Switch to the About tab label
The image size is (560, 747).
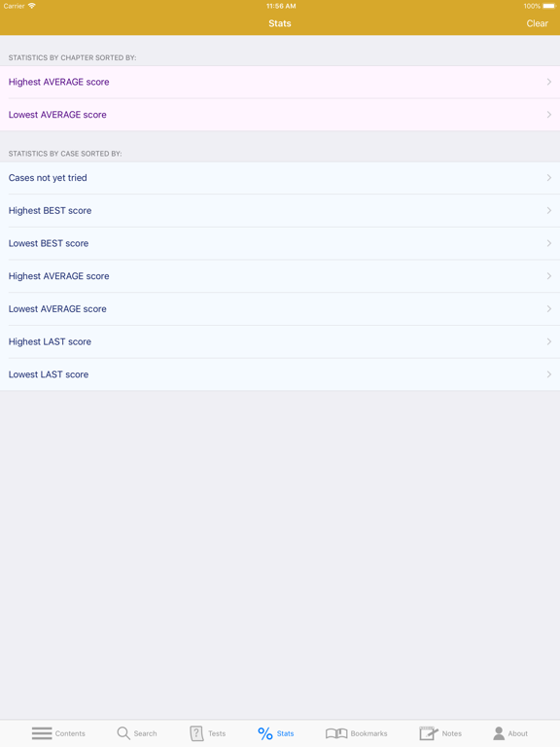click(x=517, y=733)
